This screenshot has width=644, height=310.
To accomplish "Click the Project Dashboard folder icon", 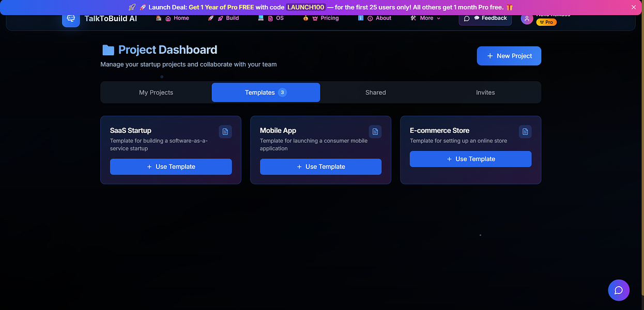I will [108, 50].
